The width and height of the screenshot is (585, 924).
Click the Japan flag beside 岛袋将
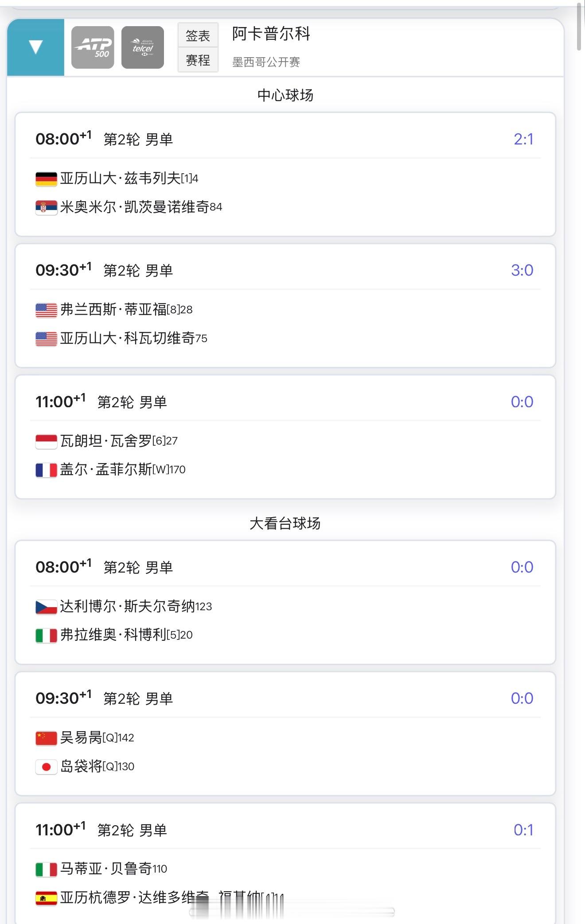46,767
